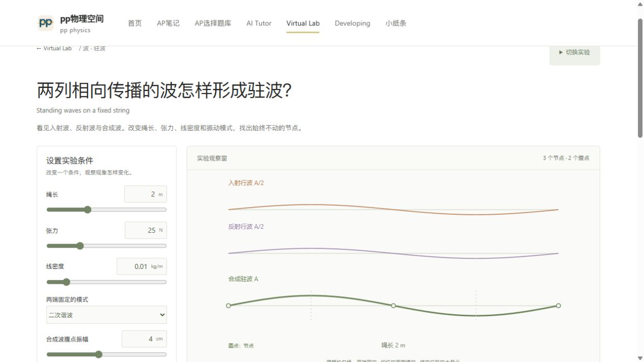Image resolution: width=644 pixels, height=362 pixels.
Task: Click the middle node of standing wave
Action: (394, 306)
